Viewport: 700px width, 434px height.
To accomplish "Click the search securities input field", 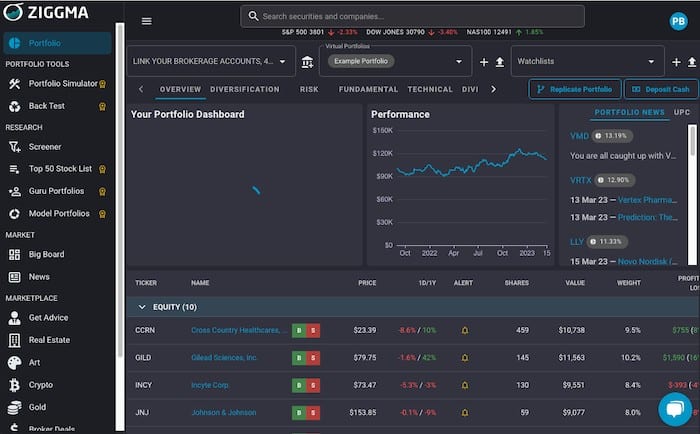I will (x=412, y=17).
